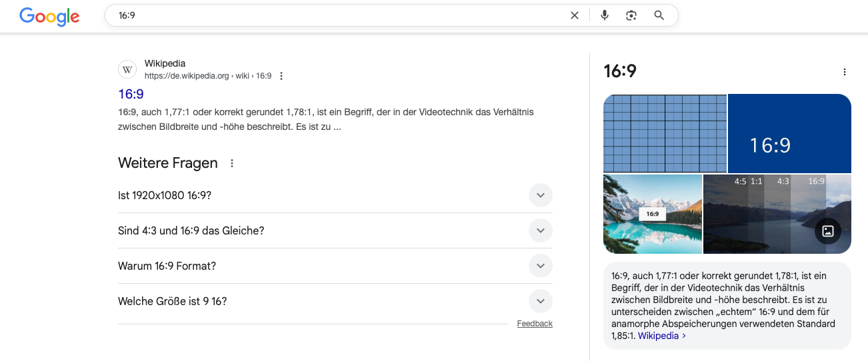This screenshot has width=868, height=361.
Task: Expand "Warum 16:9 Format?" question
Action: [x=335, y=266]
